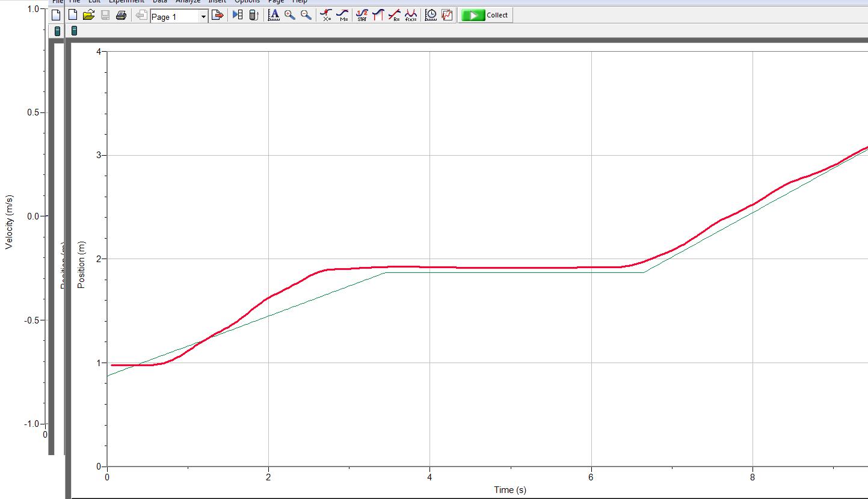Select the Curve Fit f(x)= tool
This screenshot has width=868, height=499.
tap(410, 15)
